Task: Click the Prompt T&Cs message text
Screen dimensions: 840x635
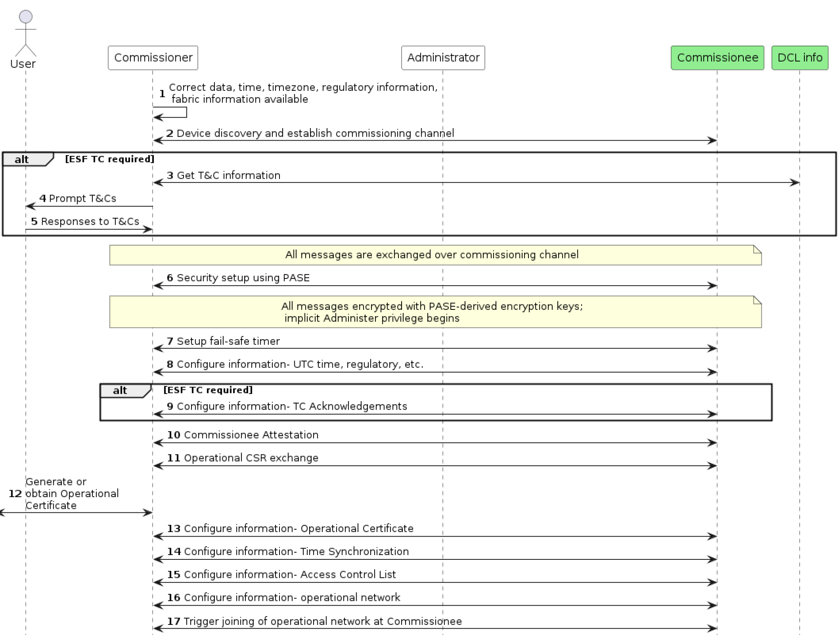Action: (82, 199)
